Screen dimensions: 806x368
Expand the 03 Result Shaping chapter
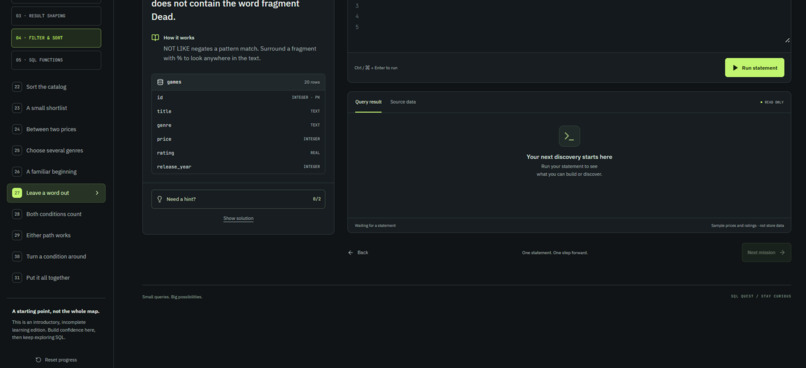pyautogui.click(x=56, y=16)
